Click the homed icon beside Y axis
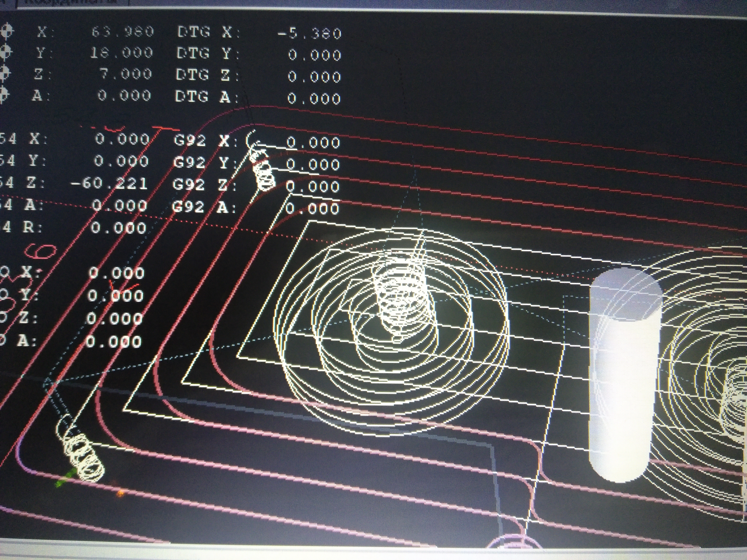 pyautogui.click(x=5, y=52)
